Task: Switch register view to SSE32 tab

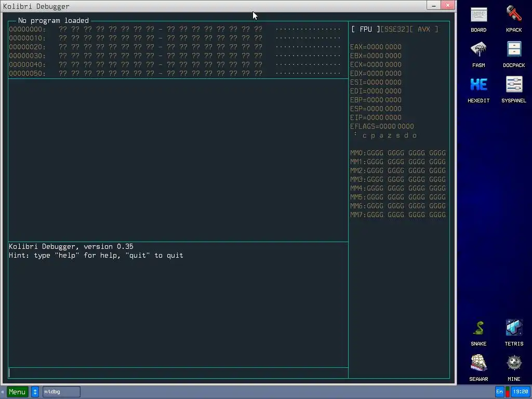Action: coord(395,29)
